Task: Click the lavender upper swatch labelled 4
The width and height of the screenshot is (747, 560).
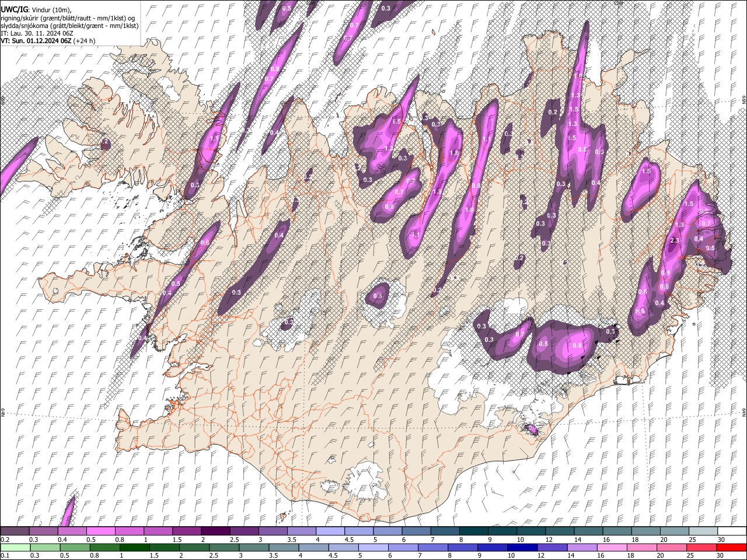Action: (x=330, y=531)
